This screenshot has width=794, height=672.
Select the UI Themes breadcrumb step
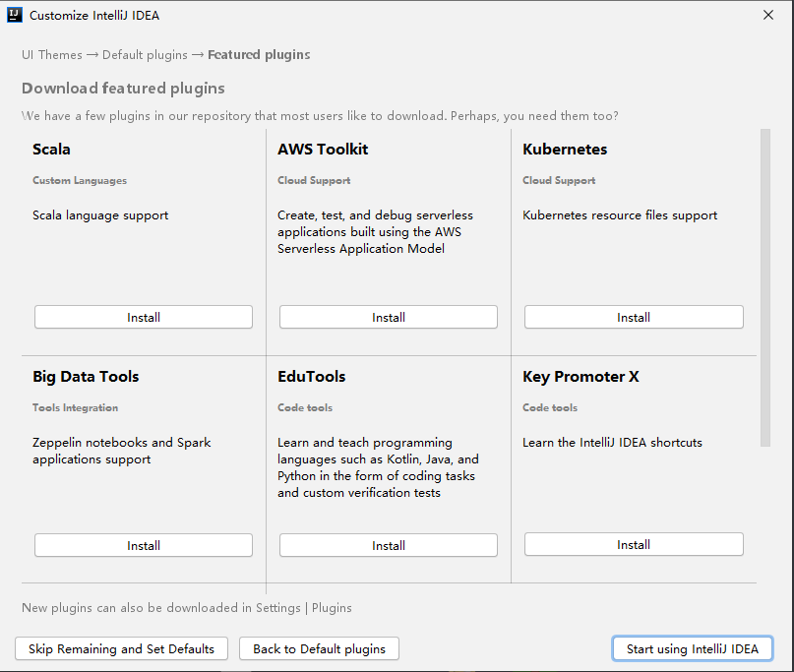(x=52, y=55)
